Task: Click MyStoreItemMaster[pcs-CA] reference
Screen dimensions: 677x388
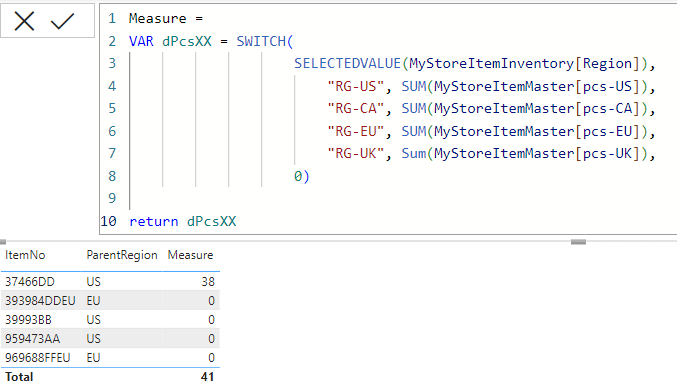Action: tap(537, 108)
